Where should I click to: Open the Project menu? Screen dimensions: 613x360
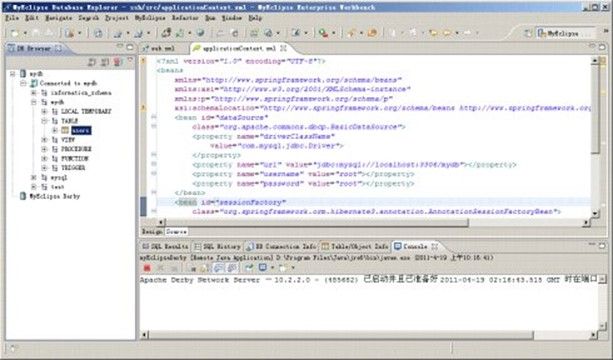point(117,18)
